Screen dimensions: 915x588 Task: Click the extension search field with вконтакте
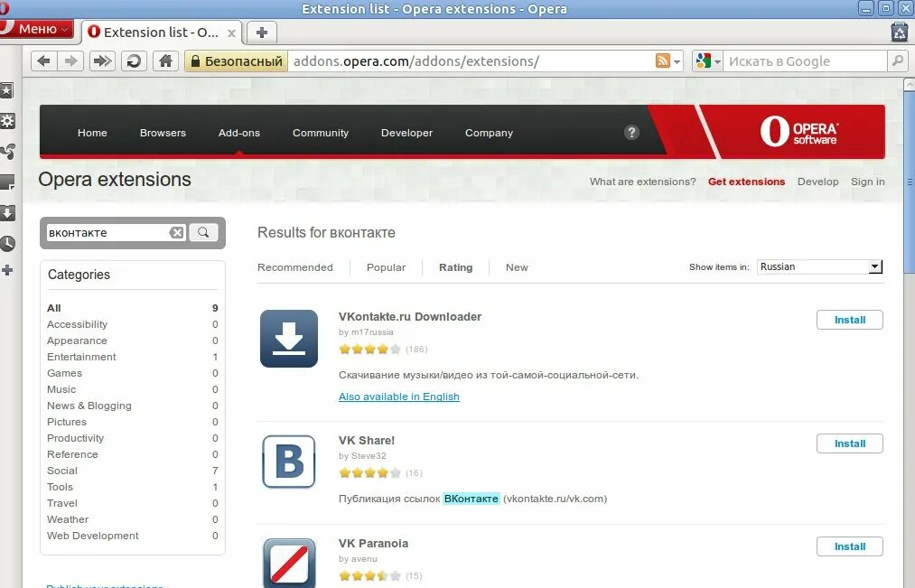click(x=107, y=233)
